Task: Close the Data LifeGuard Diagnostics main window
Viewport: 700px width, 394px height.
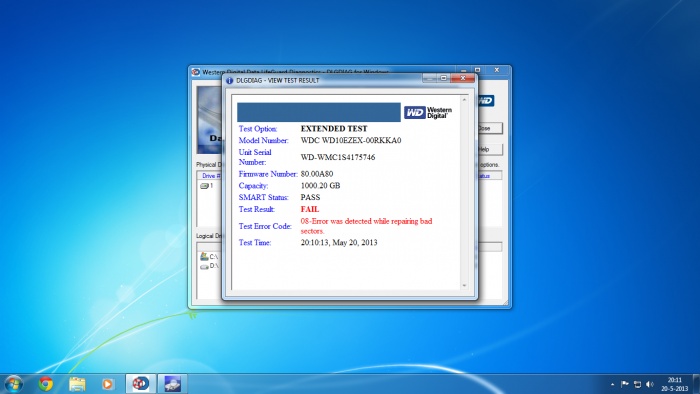Action: point(496,70)
